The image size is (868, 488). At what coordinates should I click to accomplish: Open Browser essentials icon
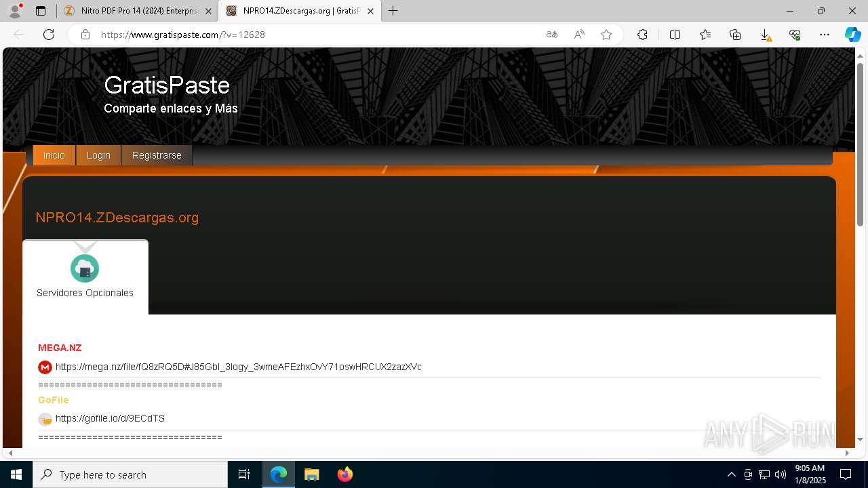tap(795, 35)
